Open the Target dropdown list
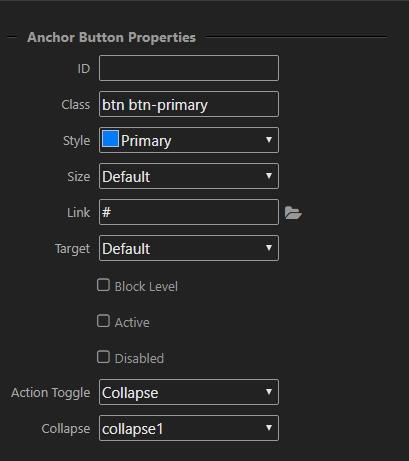Viewport: 409px width, 461px height. pos(189,248)
